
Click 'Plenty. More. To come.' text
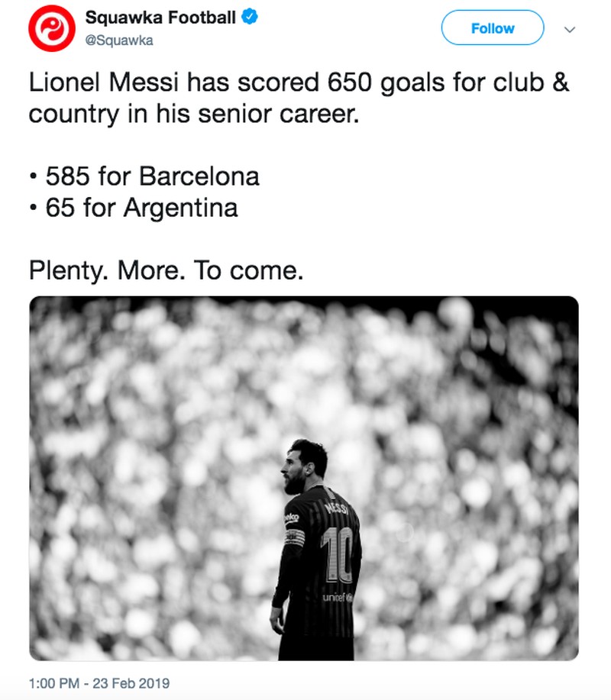[166, 270]
